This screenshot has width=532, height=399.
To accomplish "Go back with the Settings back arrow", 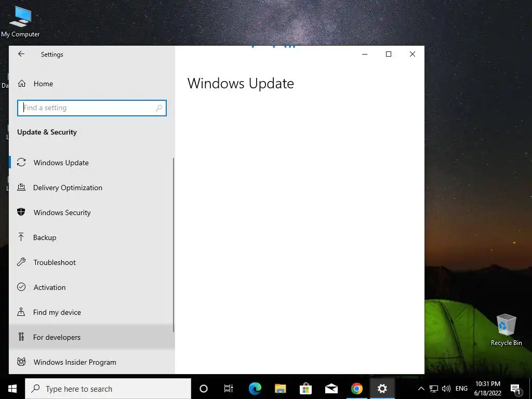I will pyautogui.click(x=21, y=54).
